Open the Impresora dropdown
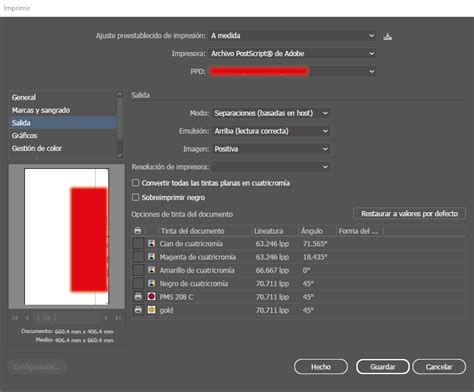474x392 pixels. [x=292, y=53]
